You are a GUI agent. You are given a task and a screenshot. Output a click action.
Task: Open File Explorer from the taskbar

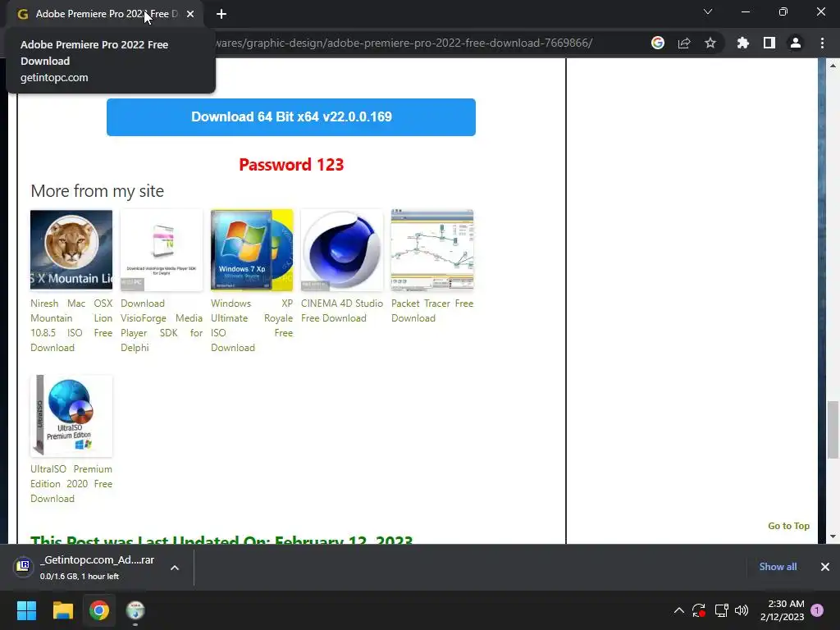click(x=62, y=610)
